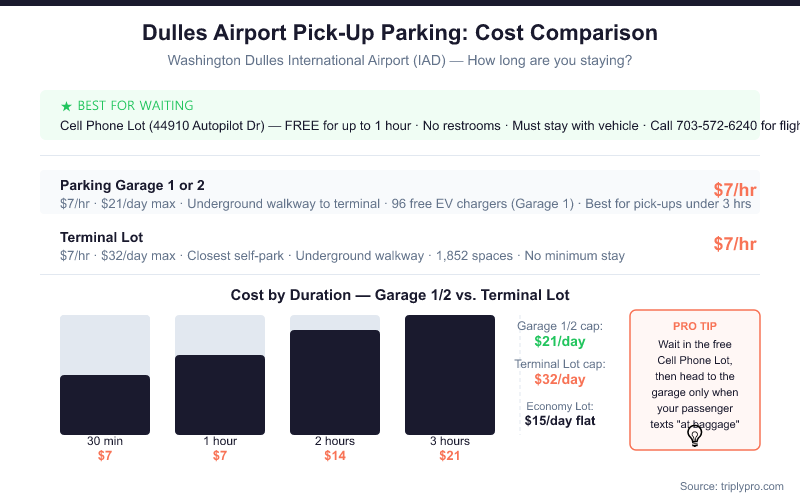
Task: Click the star beside BEST FOR WAITING
Action: coord(66,106)
